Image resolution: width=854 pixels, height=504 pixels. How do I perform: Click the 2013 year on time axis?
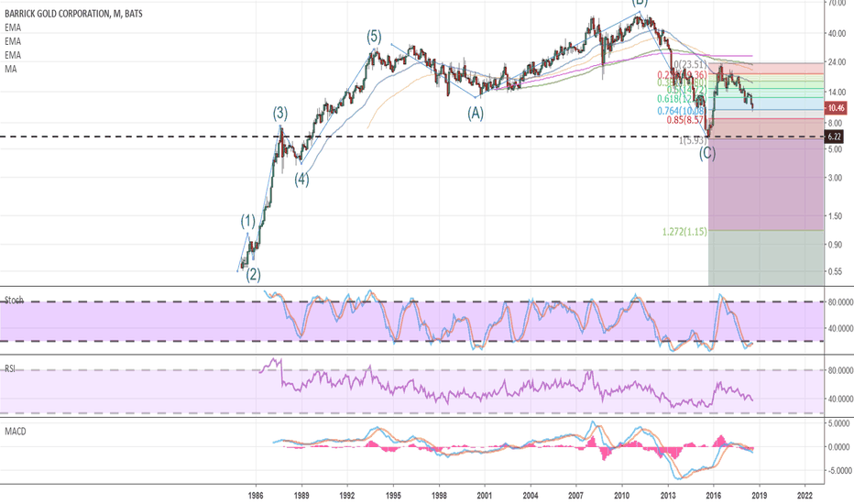pos(668,495)
